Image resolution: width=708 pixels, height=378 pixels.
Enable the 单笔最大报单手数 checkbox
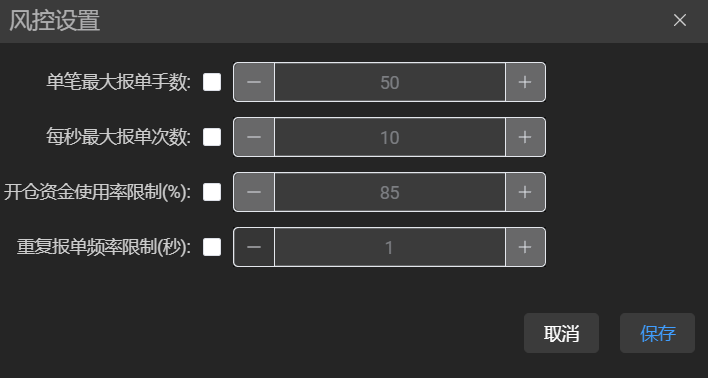point(212,82)
